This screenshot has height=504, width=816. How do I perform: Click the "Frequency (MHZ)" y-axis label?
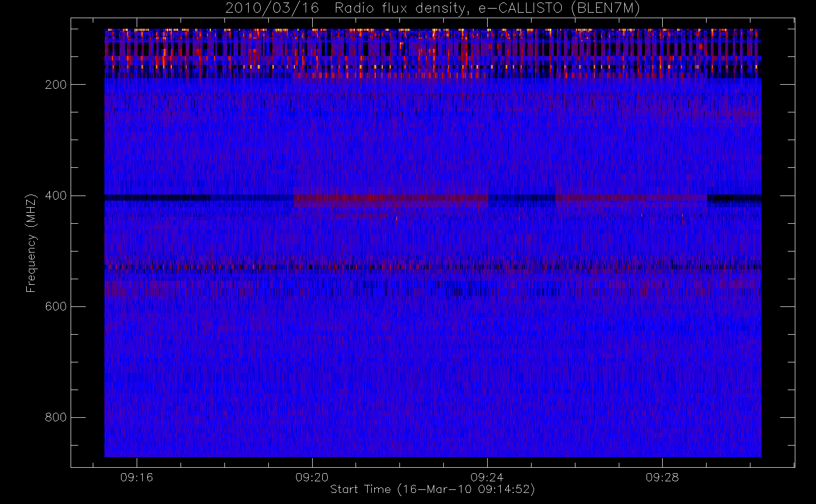(x=31, y=243)
